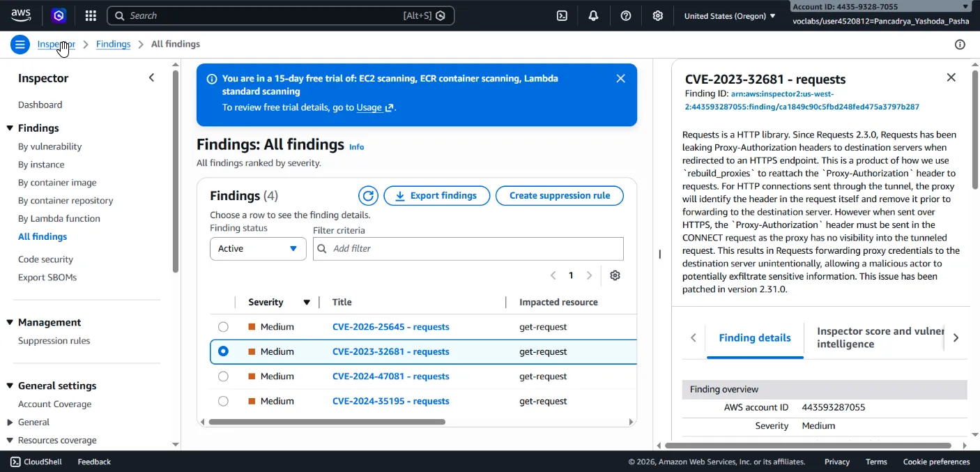The width and height of the screenshot is (980, 472).
Task: Close the CVE-2023-32681 details panel
Action: pyautogui.click(x=951, y=77)
